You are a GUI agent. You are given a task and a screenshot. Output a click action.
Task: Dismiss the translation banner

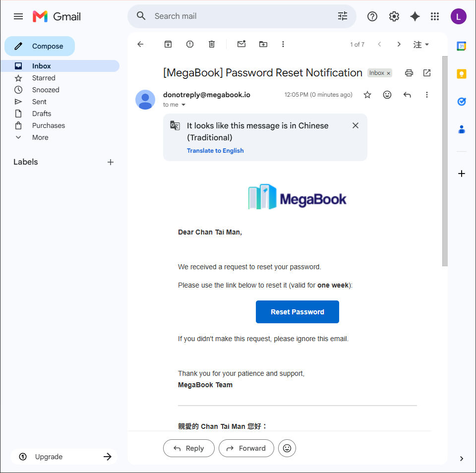click(x=356, y=125)
